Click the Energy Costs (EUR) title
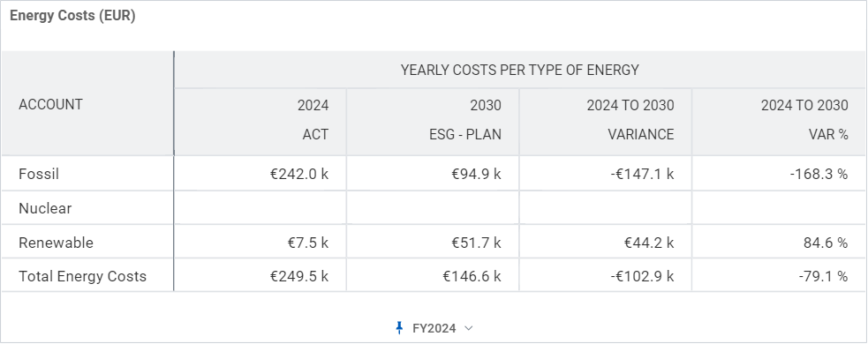This screenshot has width=868, height=344. click(72, 16)
